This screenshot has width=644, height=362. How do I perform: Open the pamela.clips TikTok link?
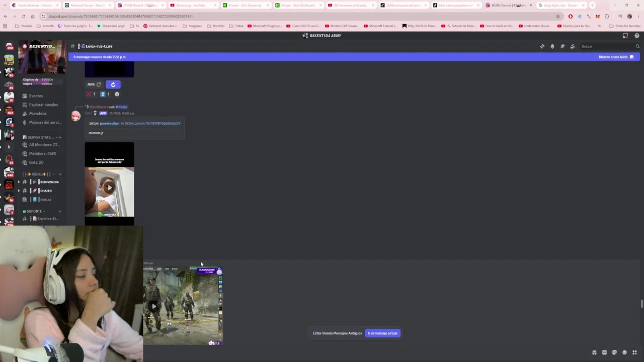point(109,123)
